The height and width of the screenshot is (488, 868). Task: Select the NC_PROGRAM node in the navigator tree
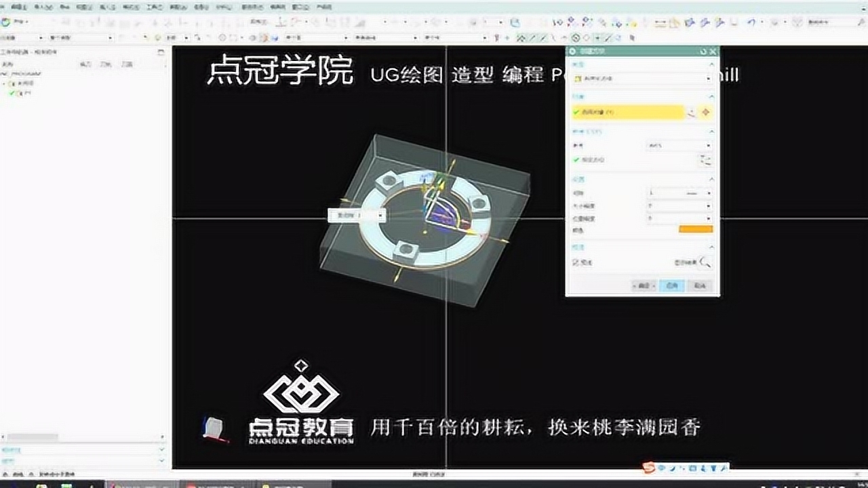[x=22, y=73]
